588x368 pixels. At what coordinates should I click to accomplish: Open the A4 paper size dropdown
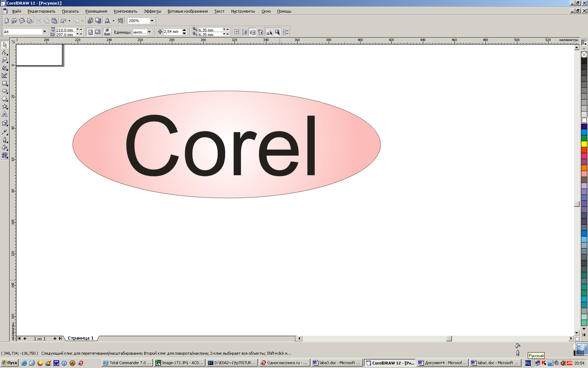coord(44,32)
